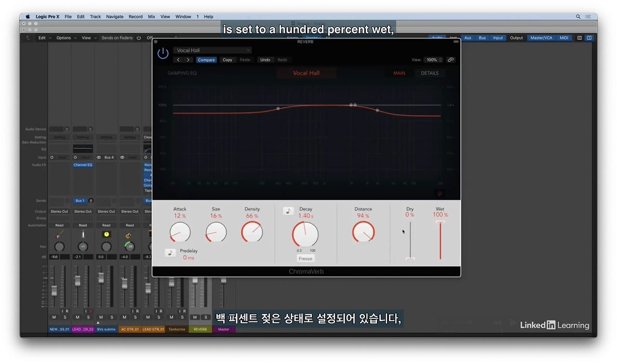The height and width of the screenshot is (364, 617).
Task: Go to previous preset with left arrow
Action: pos(178,60)
